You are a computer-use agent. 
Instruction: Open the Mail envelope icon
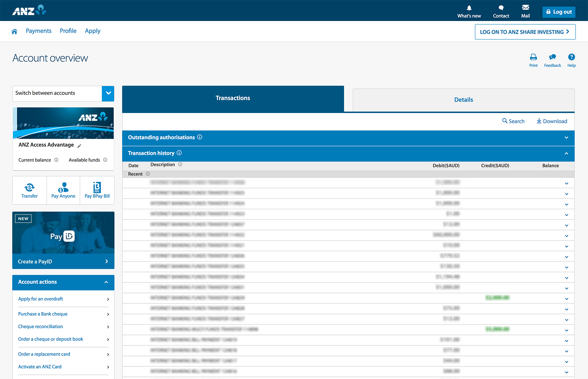pos(525,8)
